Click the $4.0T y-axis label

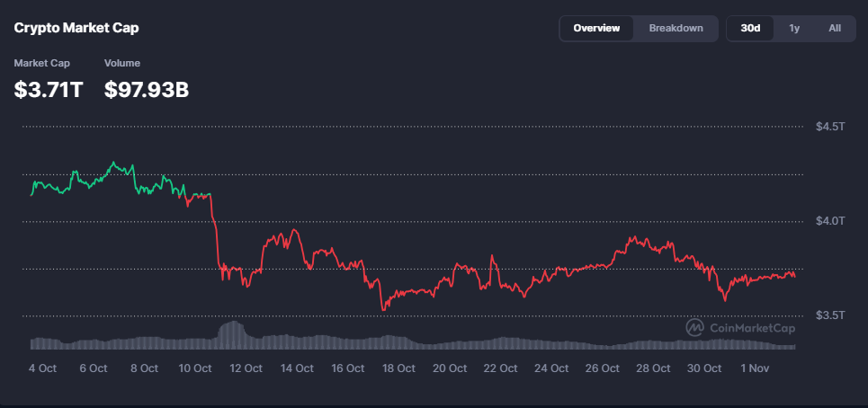pyautogui.click(x=829, y=220)
